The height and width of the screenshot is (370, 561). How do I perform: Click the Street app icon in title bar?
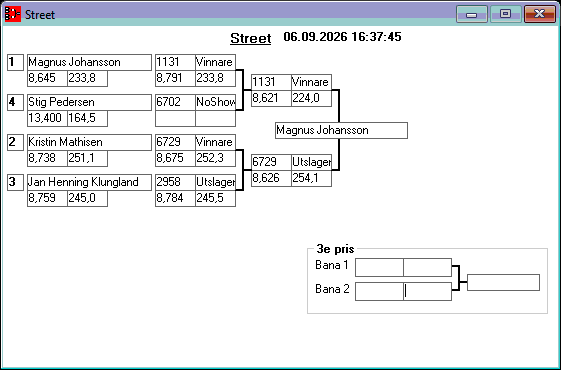[13, 14]
